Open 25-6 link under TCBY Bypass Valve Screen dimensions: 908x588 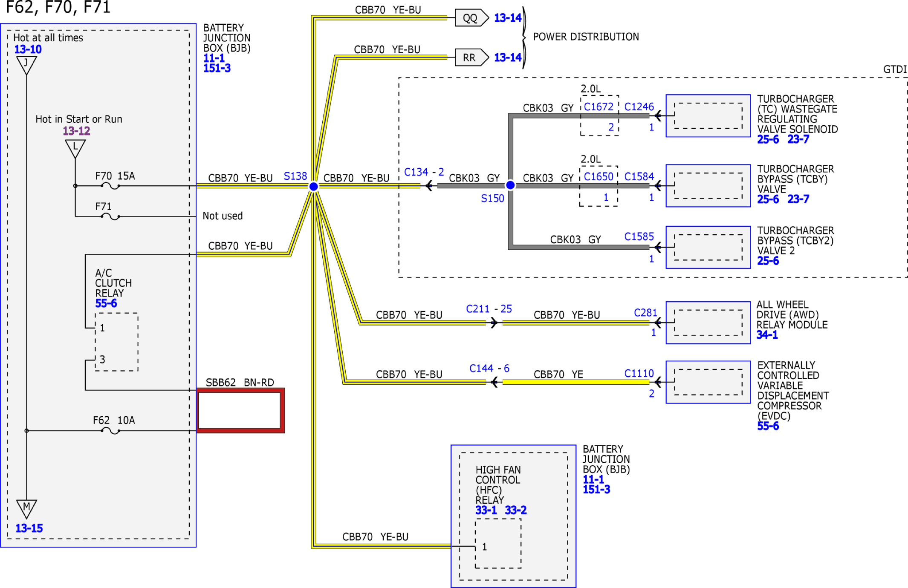[768, 199]
